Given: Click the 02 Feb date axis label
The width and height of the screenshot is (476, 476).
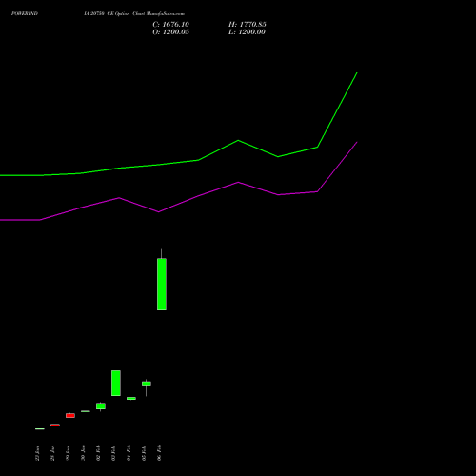Looking at the screenshot, I should pos(98,453).
